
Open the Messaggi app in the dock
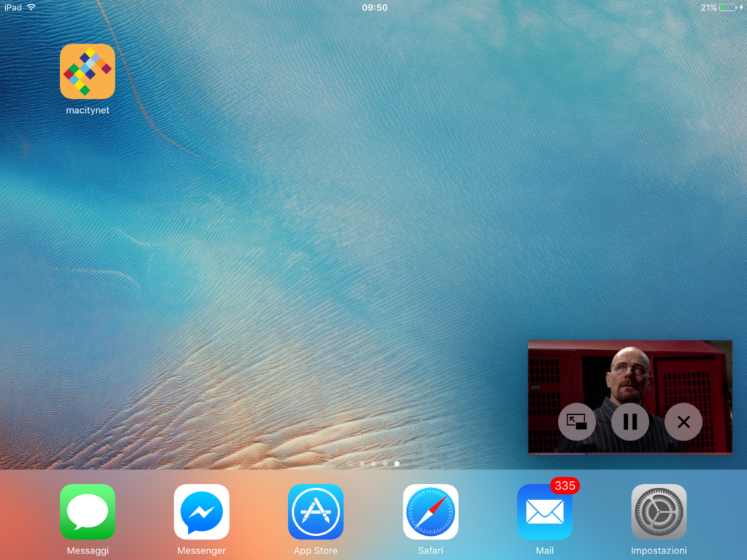pyautogui.click(x=88, y=512)
